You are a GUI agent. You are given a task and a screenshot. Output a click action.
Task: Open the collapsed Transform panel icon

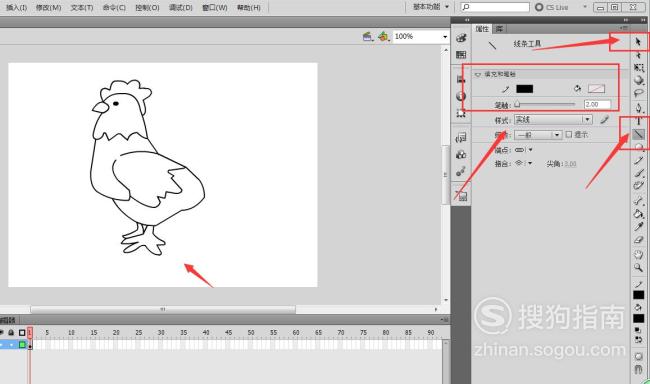pyautogui.click(x=461, y=113)
